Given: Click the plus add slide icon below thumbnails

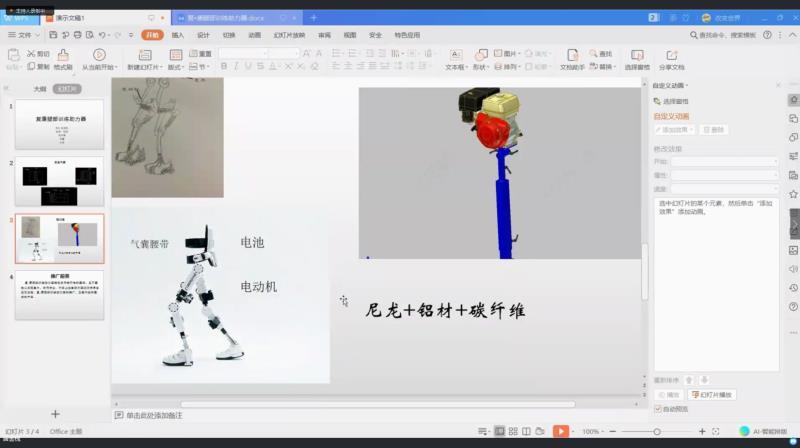Looking at the screenshot, I should click(56, 414).
